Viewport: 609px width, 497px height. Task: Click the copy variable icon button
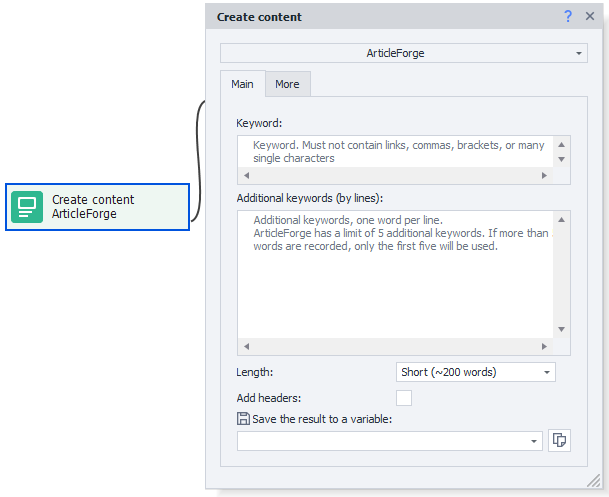pos(559,440)
